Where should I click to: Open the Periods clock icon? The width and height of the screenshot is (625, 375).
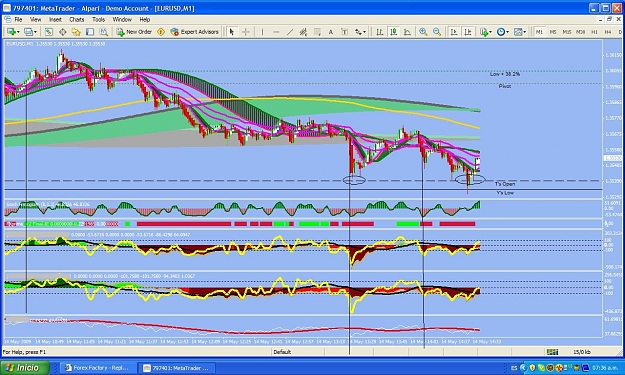[x=501, y=32]
